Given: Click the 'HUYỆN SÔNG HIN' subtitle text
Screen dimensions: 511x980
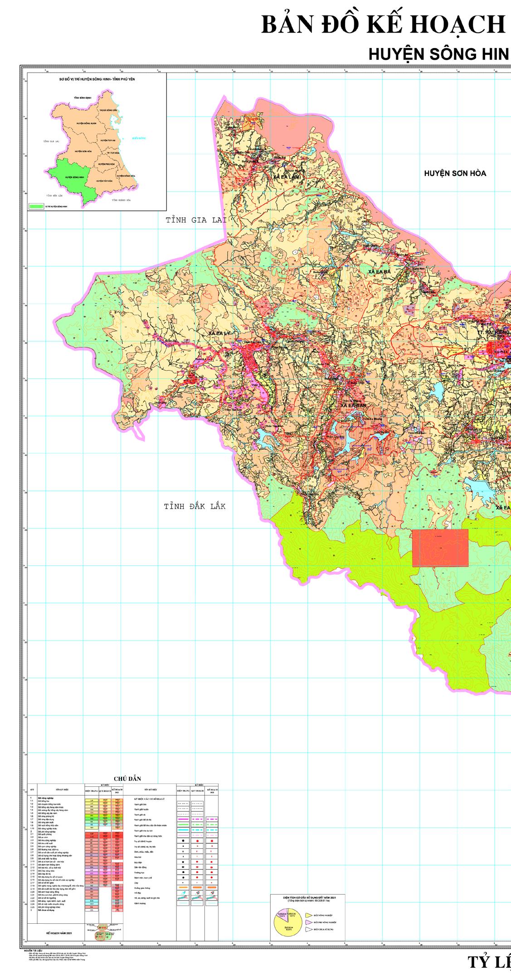Looking at the screenshot, I should (x=439, y=54).
